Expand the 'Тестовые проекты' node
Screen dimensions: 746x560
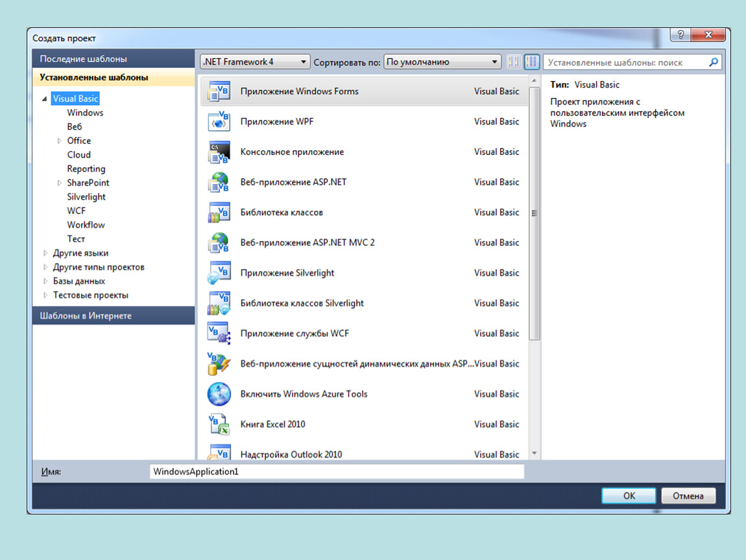coord(45,295)
